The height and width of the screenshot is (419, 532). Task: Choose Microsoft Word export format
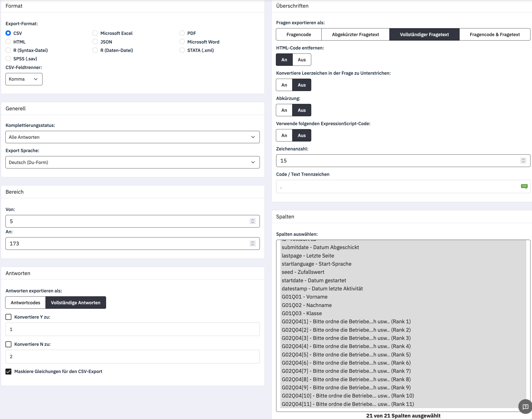point(182,42)
